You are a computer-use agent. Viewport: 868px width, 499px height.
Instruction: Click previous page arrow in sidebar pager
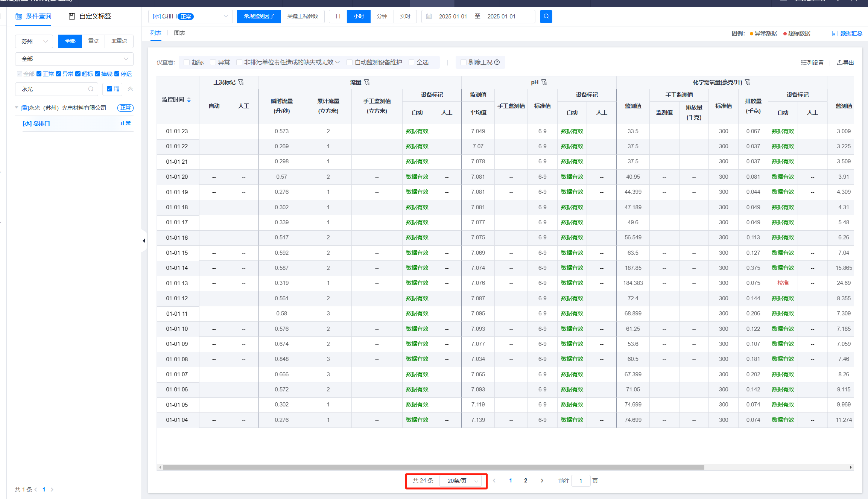[36, 490]
